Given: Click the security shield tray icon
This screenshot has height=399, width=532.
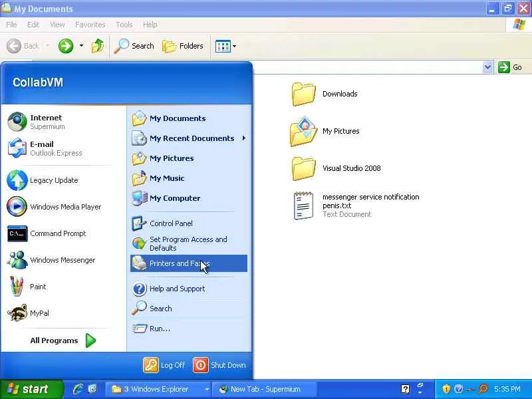Looking at the screenshot, I should click(446, 389).
